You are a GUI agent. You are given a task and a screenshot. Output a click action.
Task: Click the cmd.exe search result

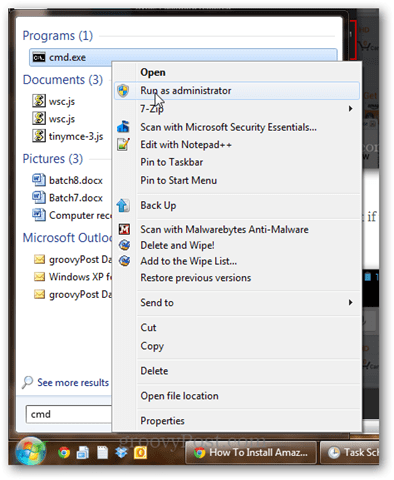pyautogui.click(x=183, y=57)
